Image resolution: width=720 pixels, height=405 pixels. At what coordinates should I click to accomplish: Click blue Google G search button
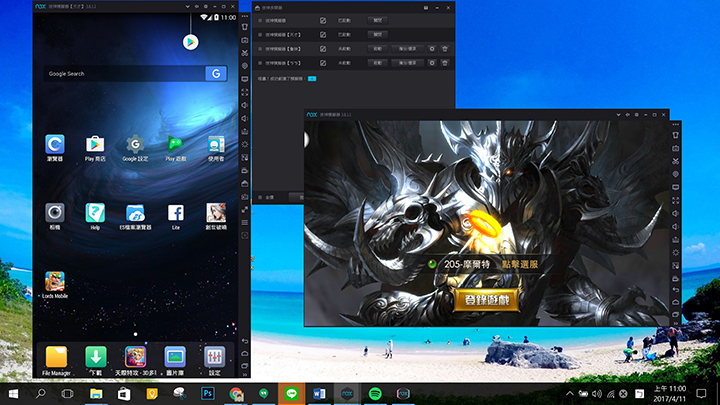[216, 73]
